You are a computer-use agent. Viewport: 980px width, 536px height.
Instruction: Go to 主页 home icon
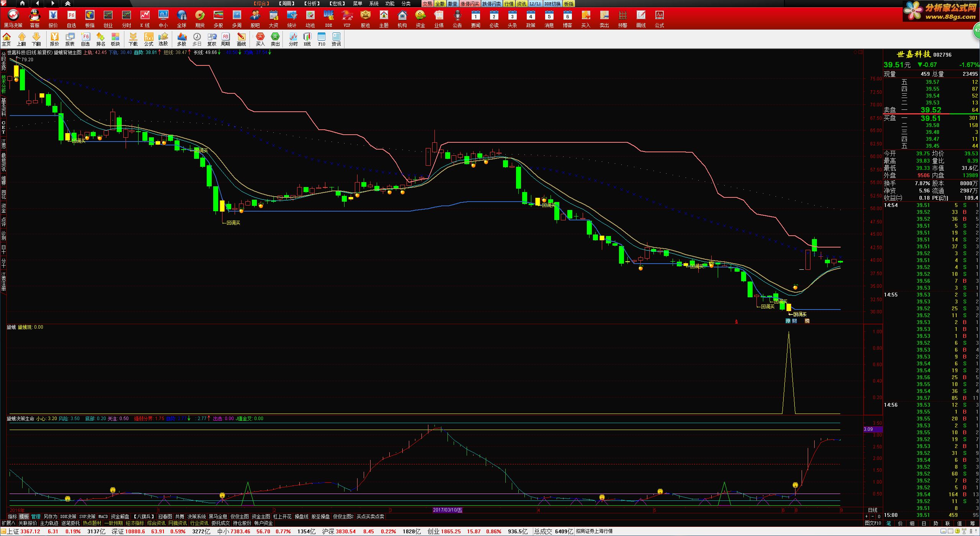tap(7, 39)
